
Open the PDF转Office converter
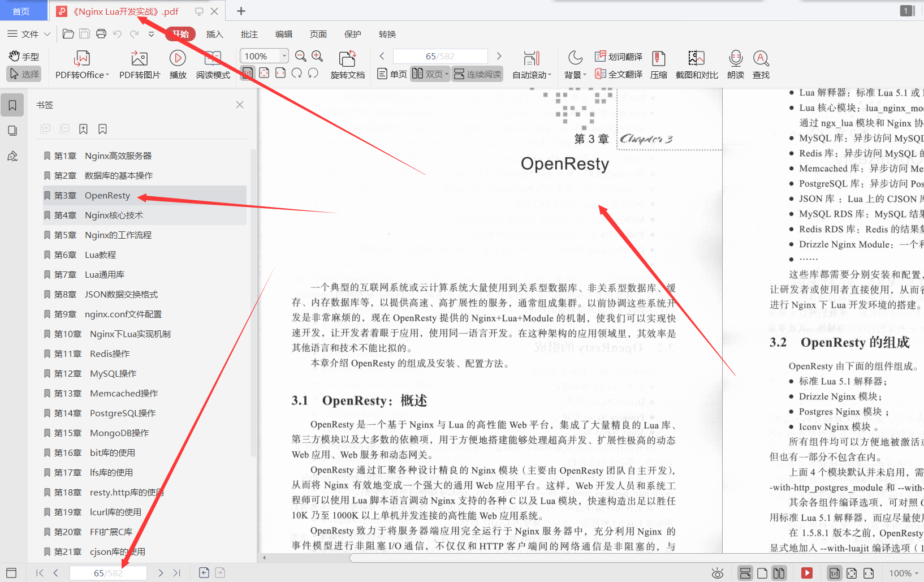[81, 64]
